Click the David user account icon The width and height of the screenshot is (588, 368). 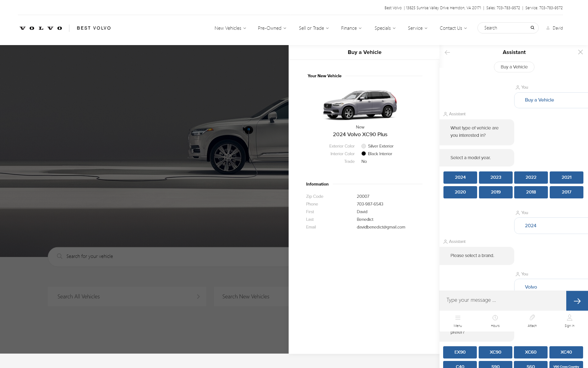[x=548, y=28]
